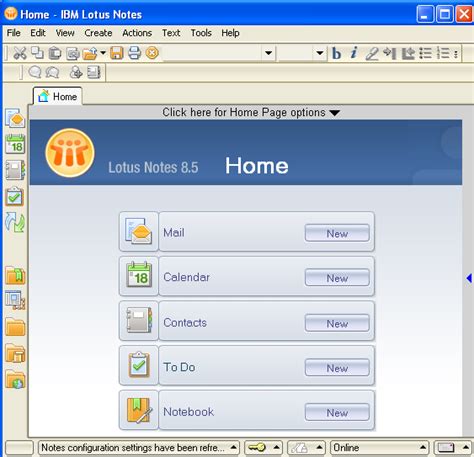Click the large Mail icon tile

click(x=139, y=231)
